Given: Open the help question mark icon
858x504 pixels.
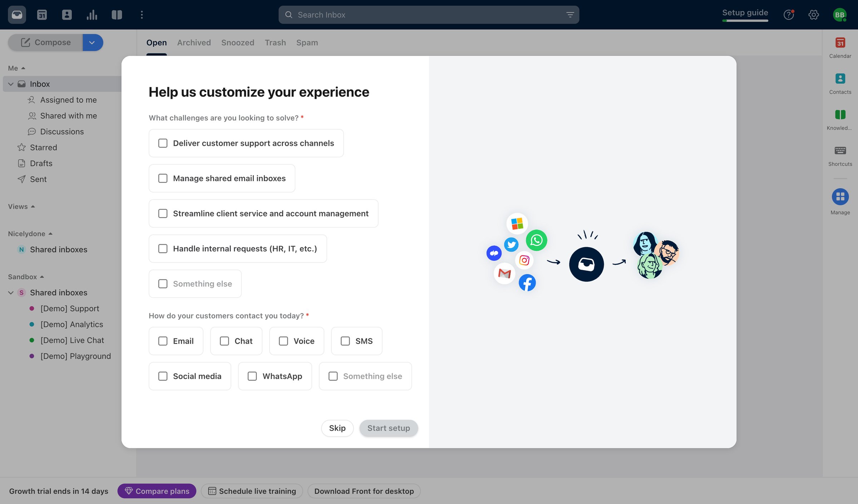Looking at the screenshot, I should click(789, 15).
